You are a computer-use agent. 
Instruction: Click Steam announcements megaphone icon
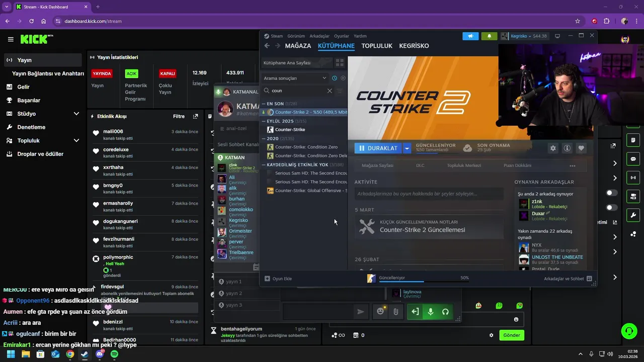pyautogui.click(x=470, y=36)
